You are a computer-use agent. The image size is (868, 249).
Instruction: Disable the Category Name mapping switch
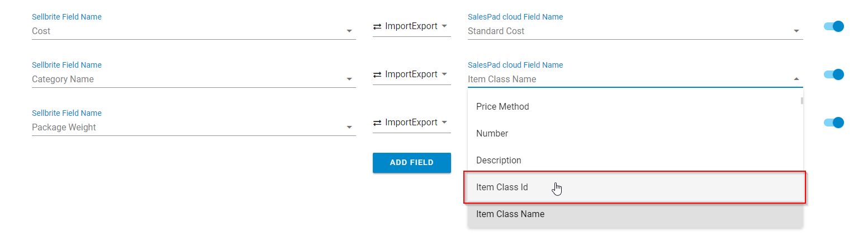833,74
